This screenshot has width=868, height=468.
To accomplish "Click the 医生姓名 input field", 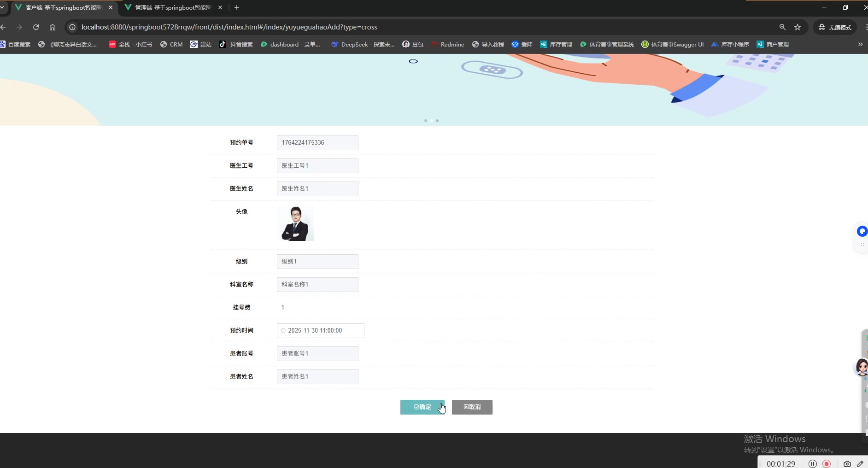I will point(317,189).
